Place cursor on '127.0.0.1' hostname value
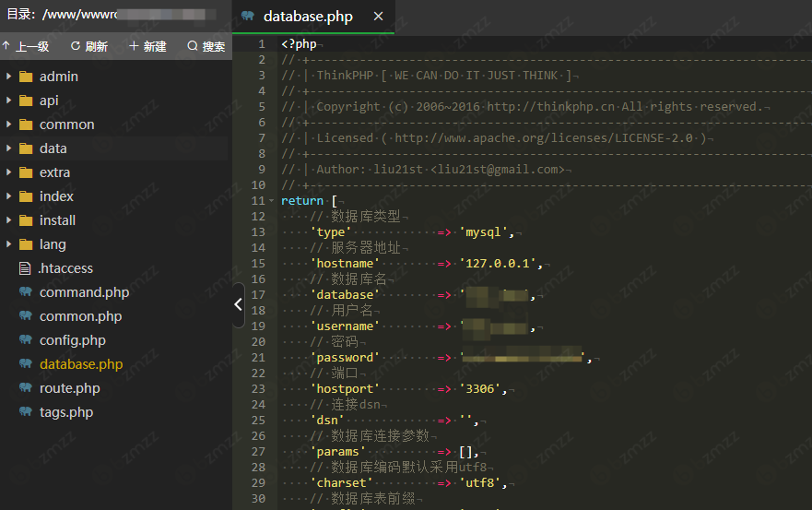Screen dimensions: 812x510 [498, 263]
